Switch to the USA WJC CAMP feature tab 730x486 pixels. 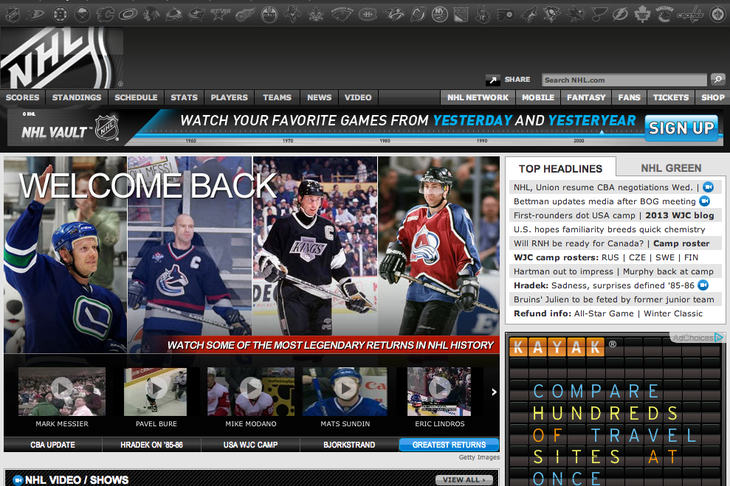250,445
